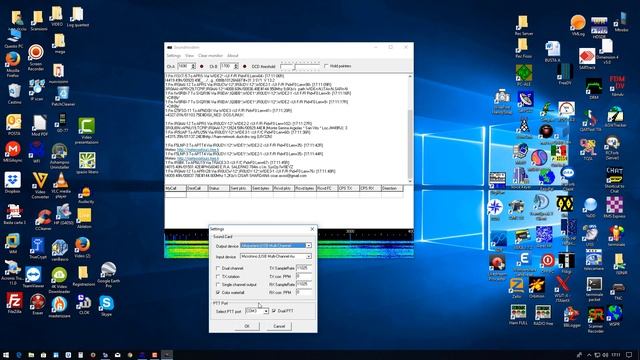This screenshot has width=640, height=360.
Task: Click TX SampleRate input field
Action: (x=304, y=268)
